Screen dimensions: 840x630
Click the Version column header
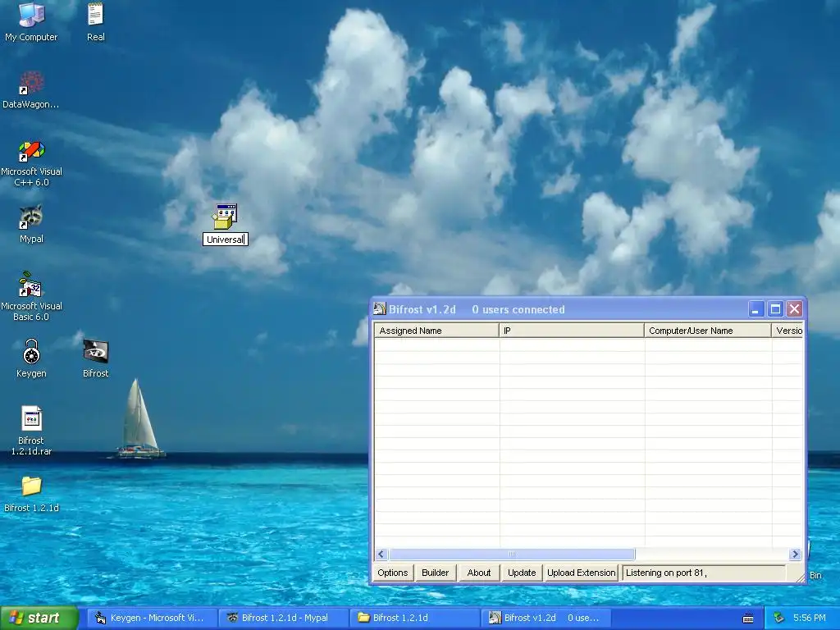(x=787, y=331)
